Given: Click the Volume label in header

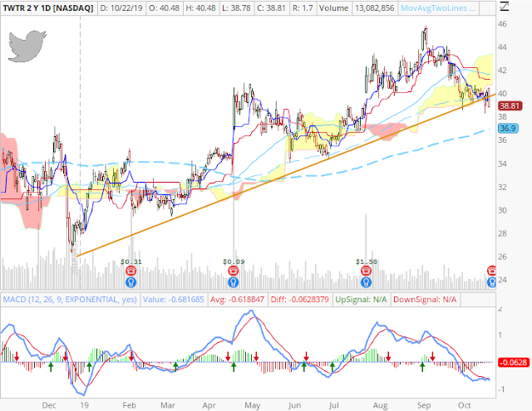Looking at the screenshot, I should click(333, 8).
